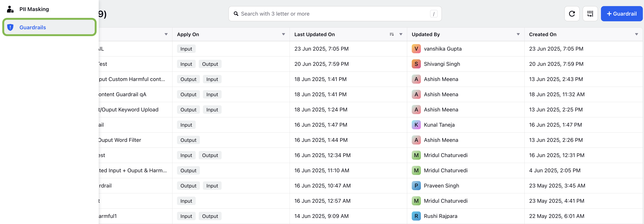644x224 pixels.
Task: Click '14 Jun 2025, 9:09 AM' cell
Action: pyautogui.click(x=321, y=216)
